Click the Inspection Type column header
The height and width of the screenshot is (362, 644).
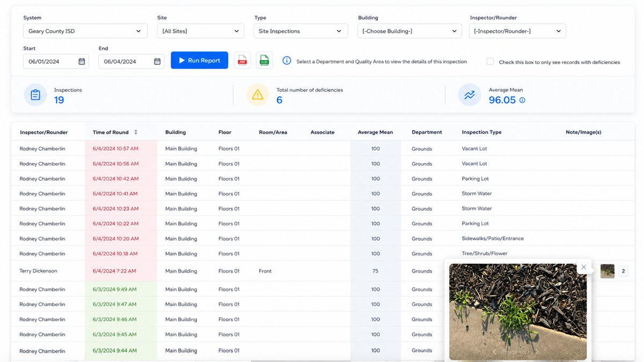[481, 132]
